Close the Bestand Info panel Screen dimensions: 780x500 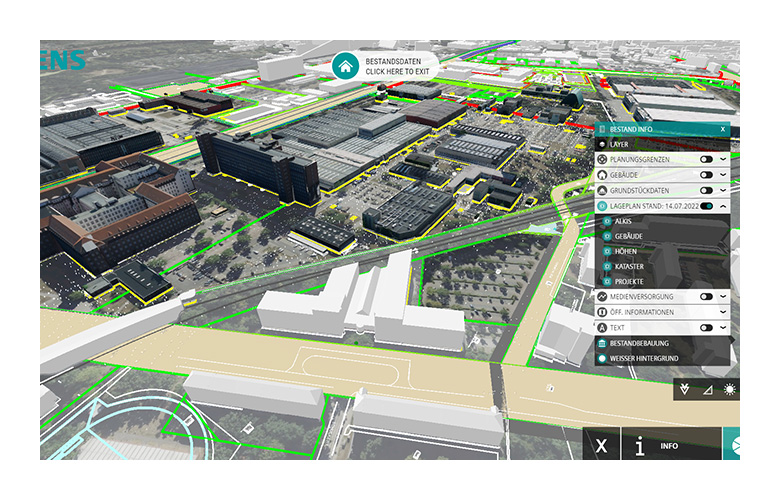pos(722,129)
